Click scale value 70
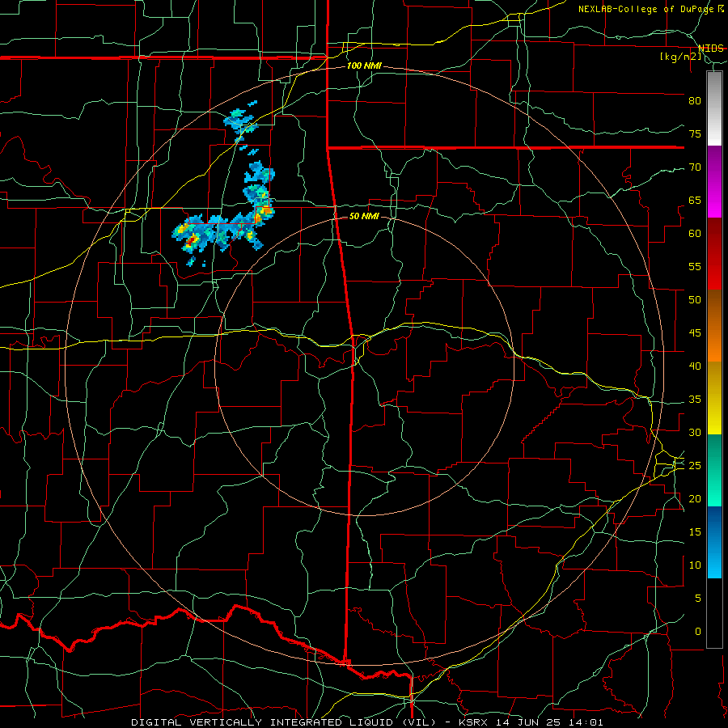This screenshot has width=728, height=728. [695, 167]
